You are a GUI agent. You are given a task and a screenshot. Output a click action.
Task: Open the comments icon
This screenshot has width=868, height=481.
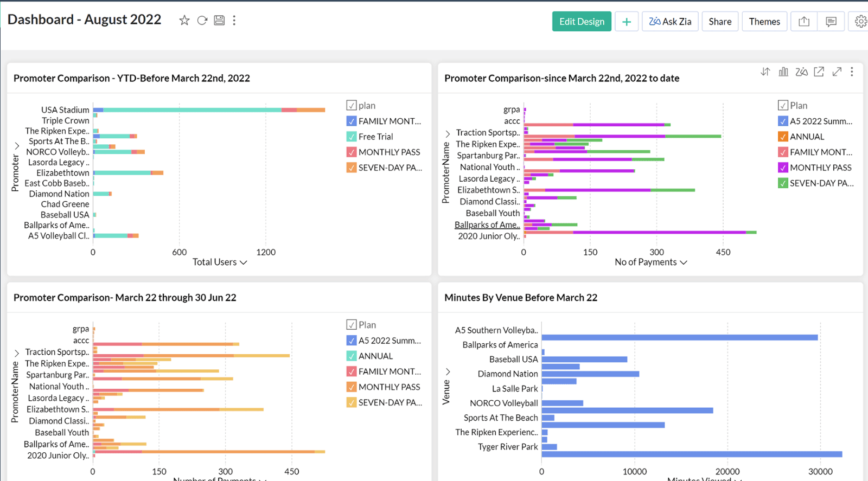point(831,22)
